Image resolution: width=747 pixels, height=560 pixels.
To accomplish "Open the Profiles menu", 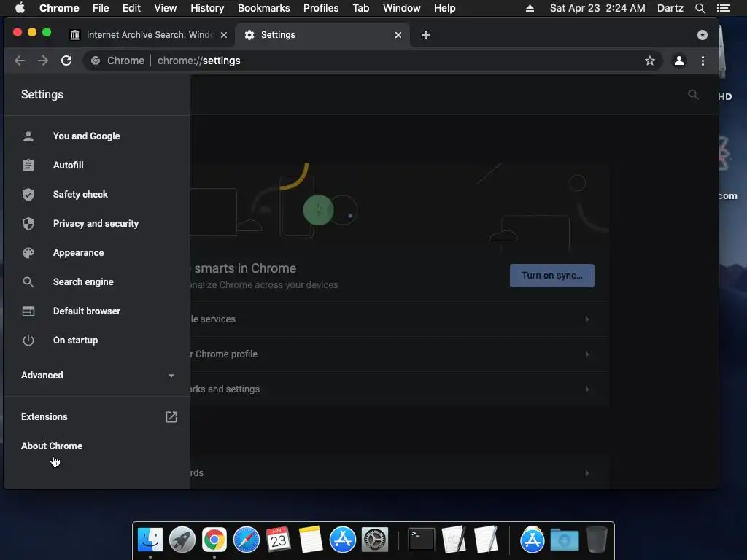I will coord(321,8).
